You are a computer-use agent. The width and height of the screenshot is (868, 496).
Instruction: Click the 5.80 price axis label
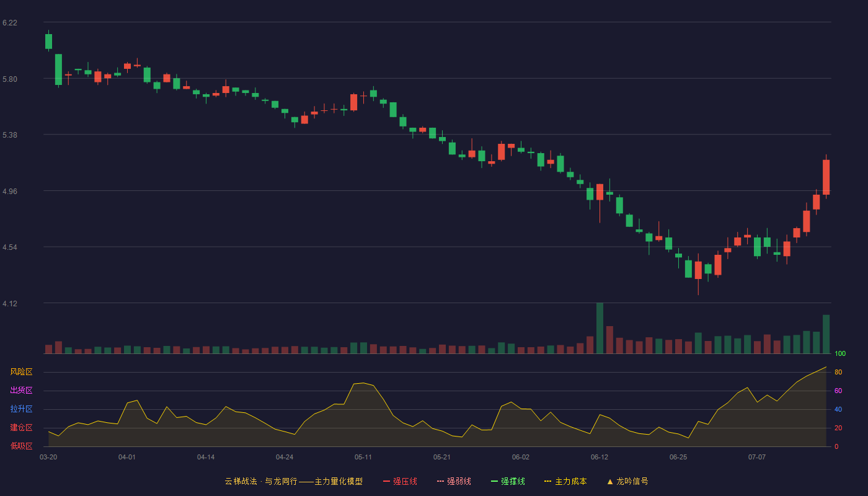pyautogui.click(x=10, y=79)
